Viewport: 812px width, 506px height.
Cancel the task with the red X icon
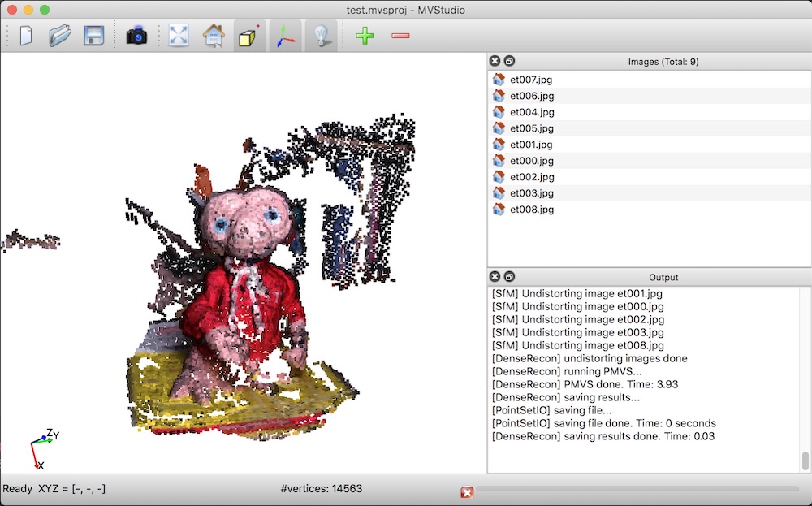(x=467, y=492)
